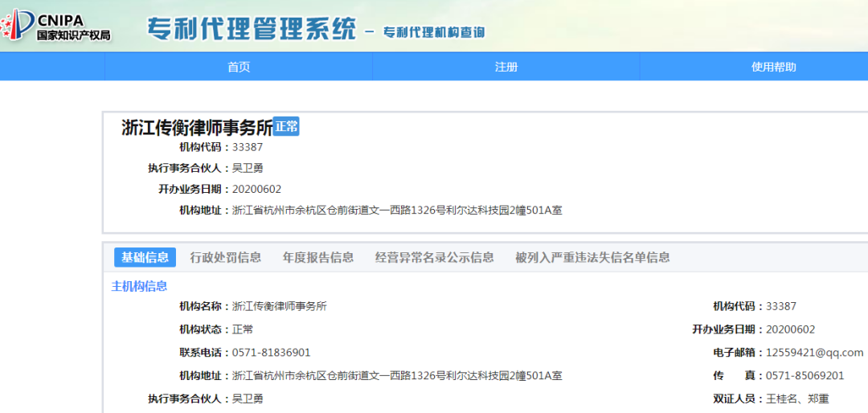Click the blue 正常 status badge
Image resolution: width=868 pixels, height=413 pixels.
tap(286, 126)
